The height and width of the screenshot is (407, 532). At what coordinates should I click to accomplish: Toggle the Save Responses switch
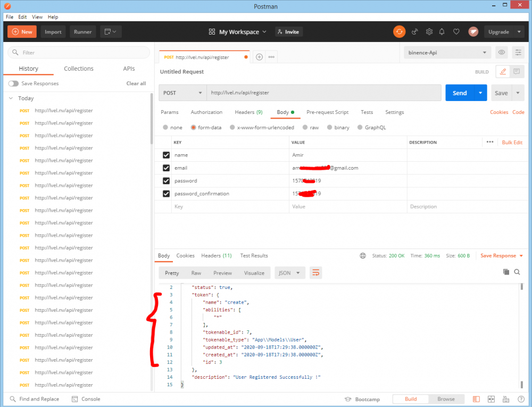coord(13,84)
